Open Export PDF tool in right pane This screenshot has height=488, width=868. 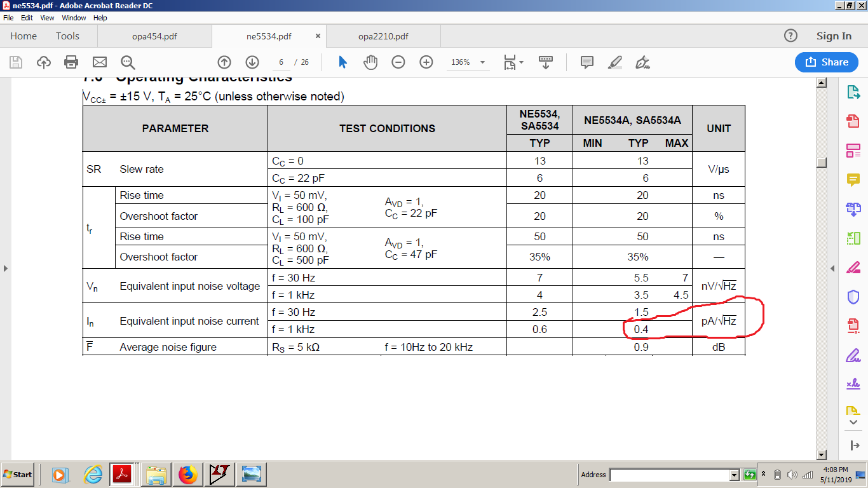[853, 93]
